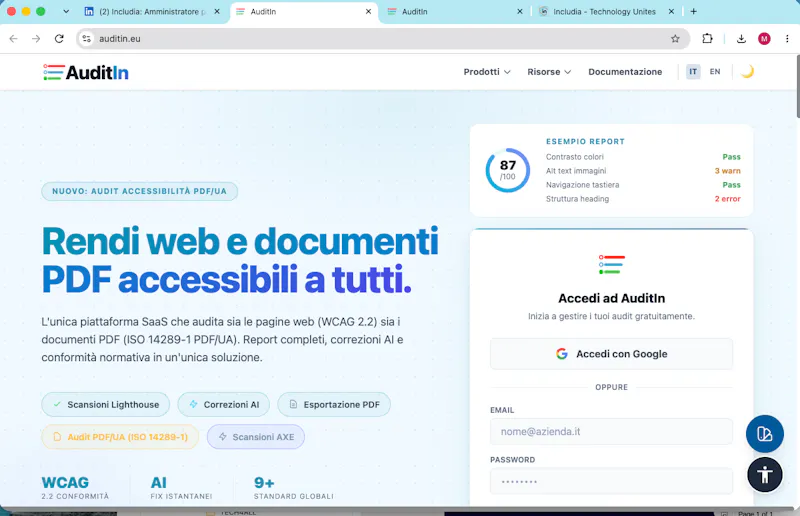Toggle dark mode moon icon
Viewport: 800px width, 516px height.
click(x=747, y=71)
